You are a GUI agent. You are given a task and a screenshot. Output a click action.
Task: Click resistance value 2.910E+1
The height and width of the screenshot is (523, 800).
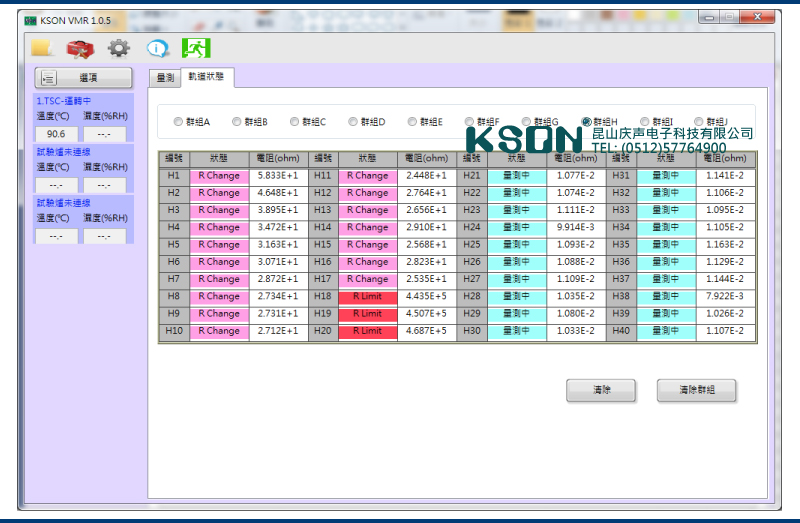(x=427, y=228)
